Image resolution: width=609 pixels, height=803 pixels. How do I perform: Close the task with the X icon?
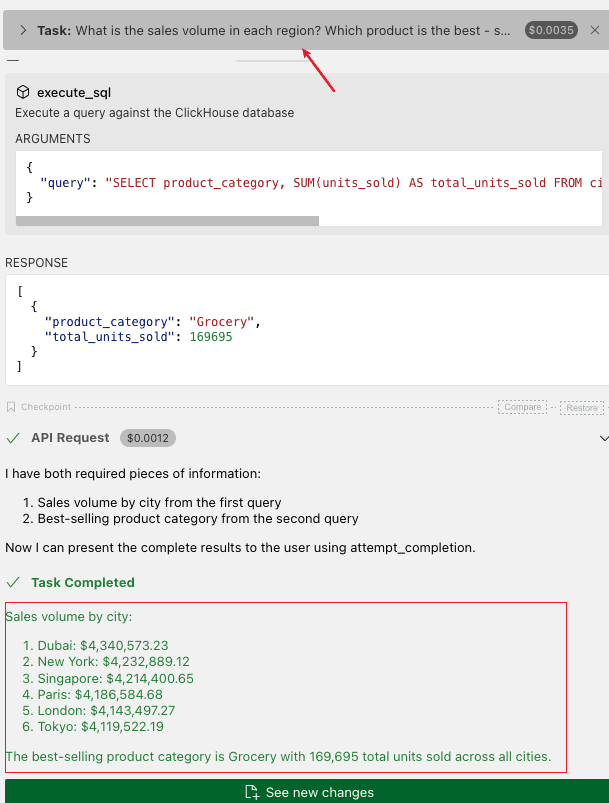(595, 30)
